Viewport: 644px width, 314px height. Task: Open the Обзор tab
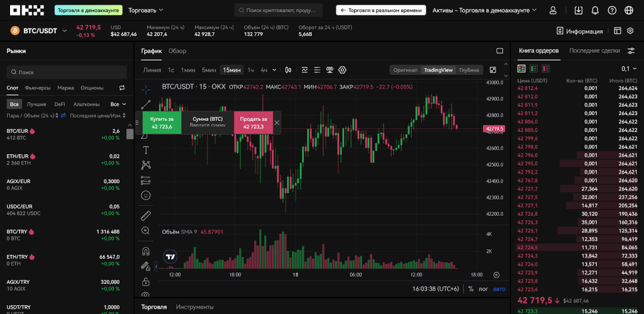pos(177,51)
